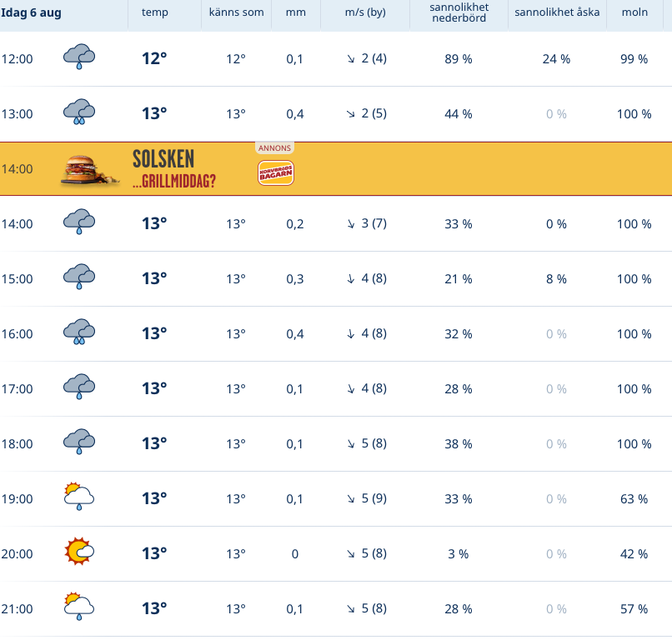Click the 'moln' column header
This screenshot has height=640, width=672.
point(634,12)
